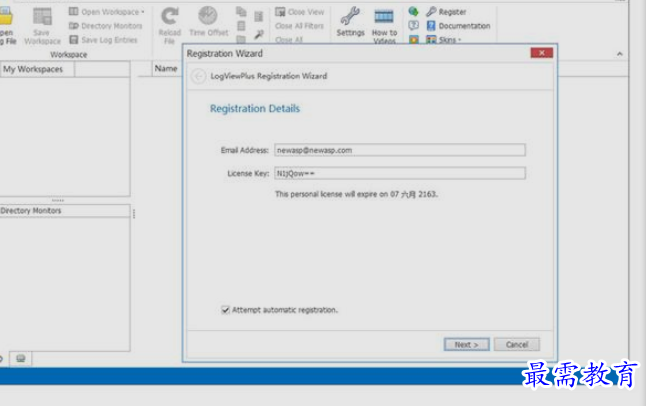
Task: Close the Registration Wizard dialog
Action: [x=542, y=53]
